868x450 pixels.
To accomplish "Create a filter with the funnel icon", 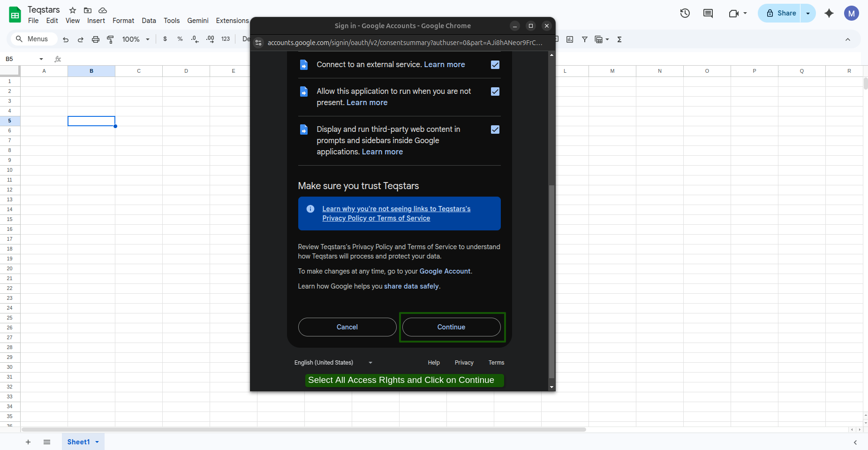I will click(x=585, y=39).
